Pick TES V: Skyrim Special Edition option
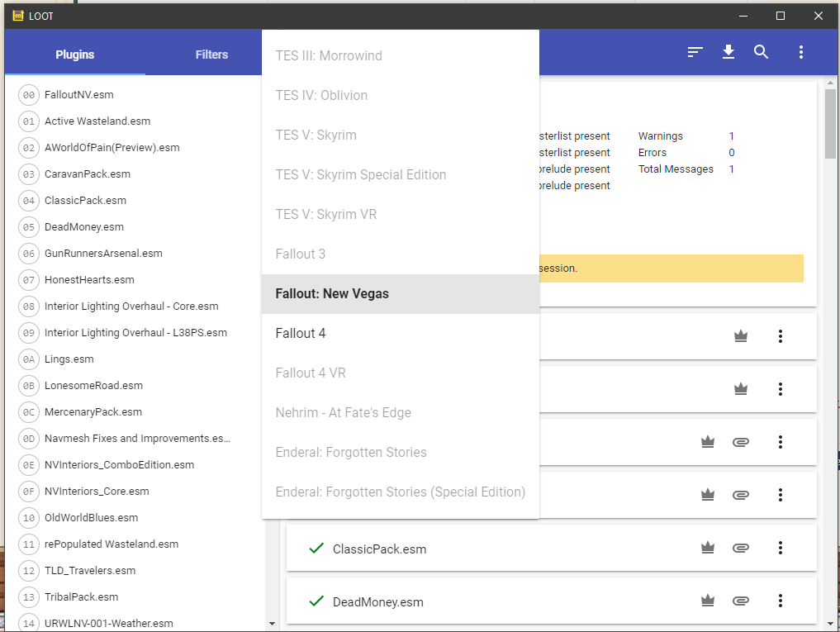840x632 pixels. [360, 174]
